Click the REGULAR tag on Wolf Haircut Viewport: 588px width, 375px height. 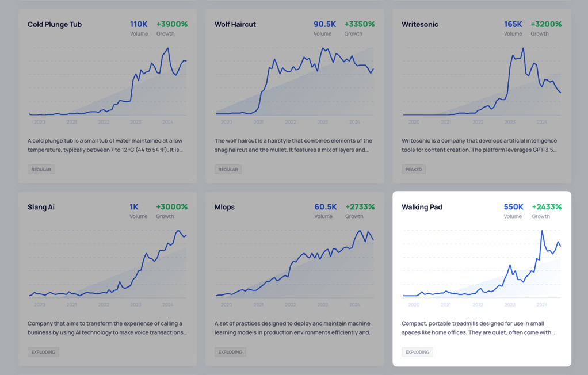coord(228,170)
